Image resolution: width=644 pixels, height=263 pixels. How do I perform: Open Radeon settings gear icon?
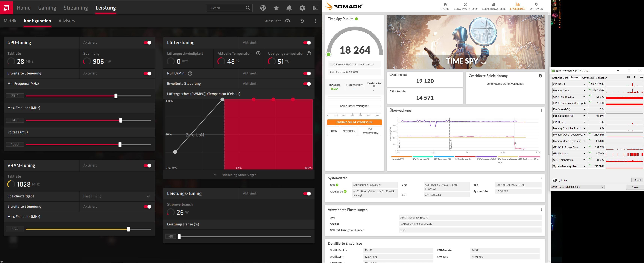coord(302,8)
